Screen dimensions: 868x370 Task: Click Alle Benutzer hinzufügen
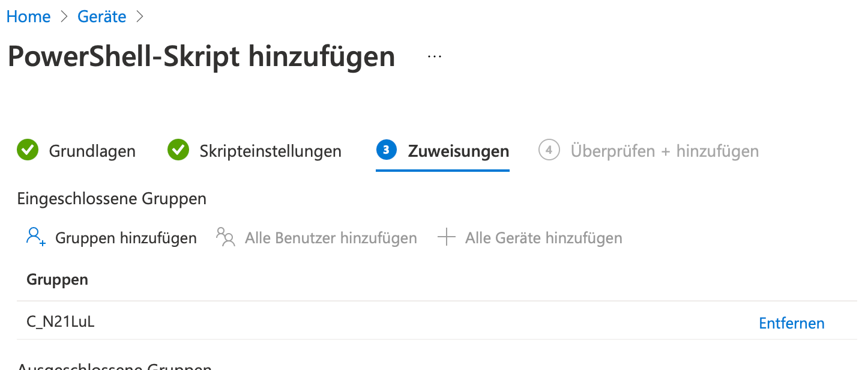(331, 237)
